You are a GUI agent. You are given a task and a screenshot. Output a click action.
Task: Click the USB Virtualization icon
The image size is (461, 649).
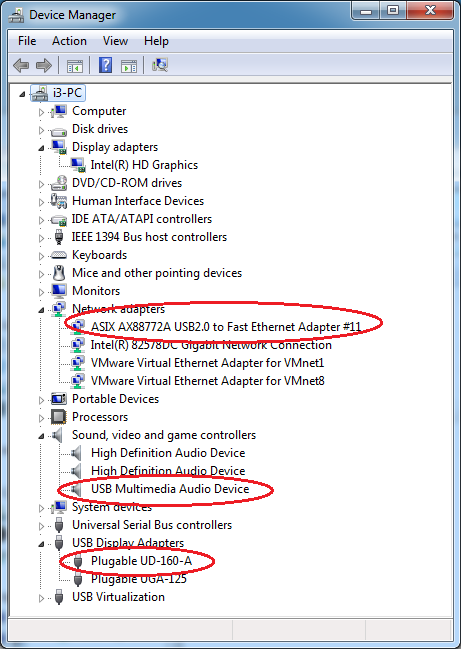pyautogui.click(x=59, y=597)
